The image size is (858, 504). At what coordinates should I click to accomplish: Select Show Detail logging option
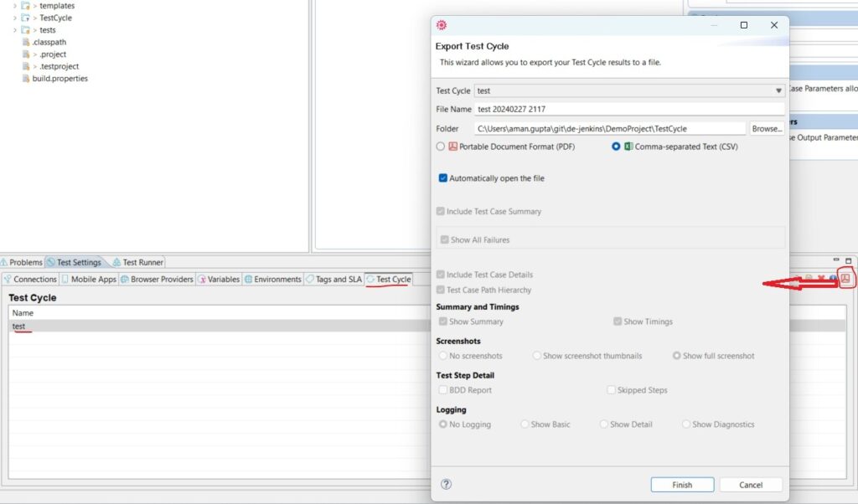[x=603, y=424]
